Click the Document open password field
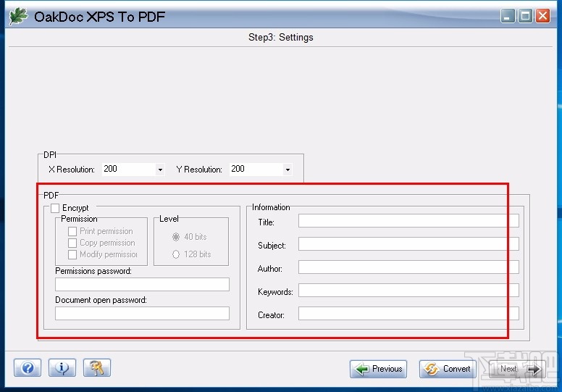Image resolution: width=562 pixels, height=392 pixels. (142, 314)
